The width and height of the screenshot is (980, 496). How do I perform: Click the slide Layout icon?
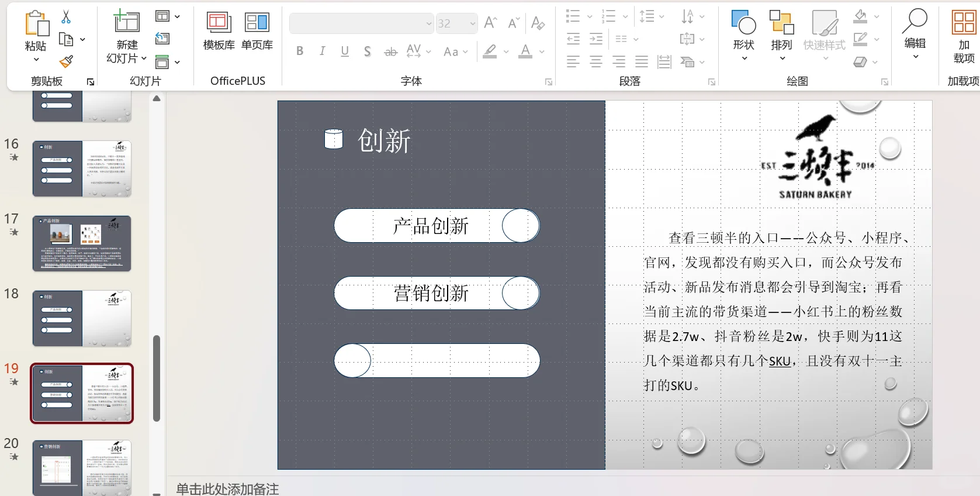(x=162, y=16)
